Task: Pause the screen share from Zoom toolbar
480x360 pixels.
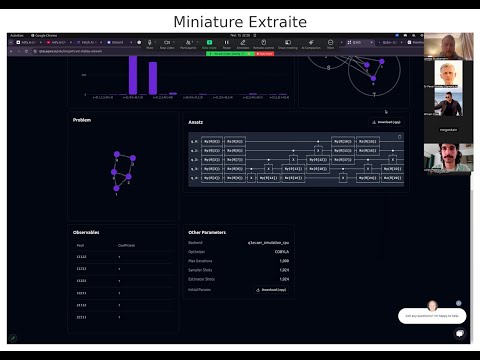Action: point(227,43)
